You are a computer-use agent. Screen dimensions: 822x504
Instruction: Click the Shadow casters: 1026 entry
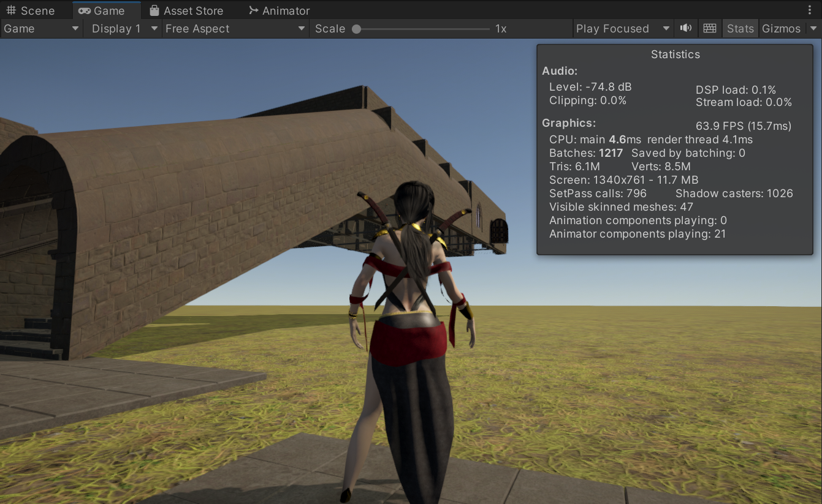734,194
